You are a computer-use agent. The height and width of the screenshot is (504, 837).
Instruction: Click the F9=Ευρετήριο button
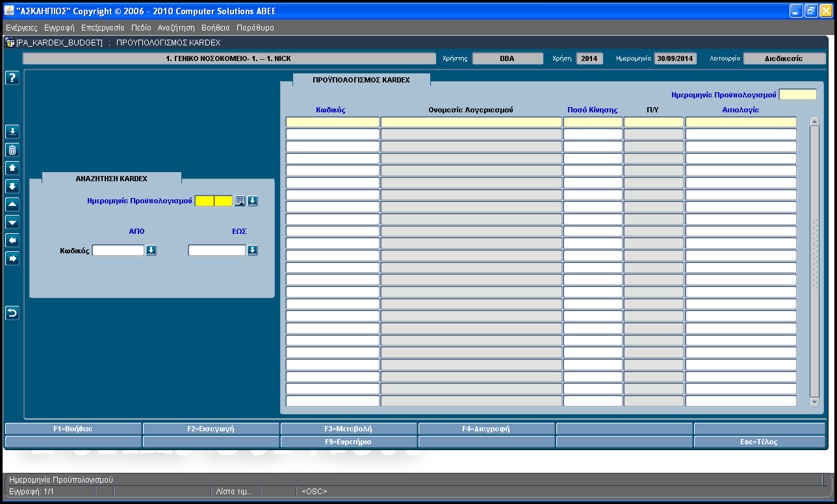pyautogui.click(x=348, y=442)
